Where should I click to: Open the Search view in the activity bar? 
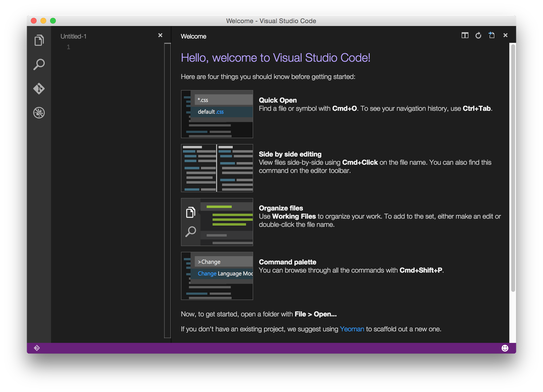pos(39,64)
